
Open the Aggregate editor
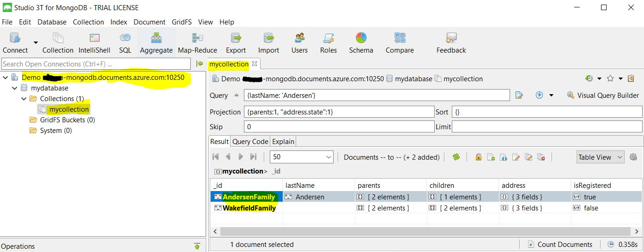tap(156, 43)
